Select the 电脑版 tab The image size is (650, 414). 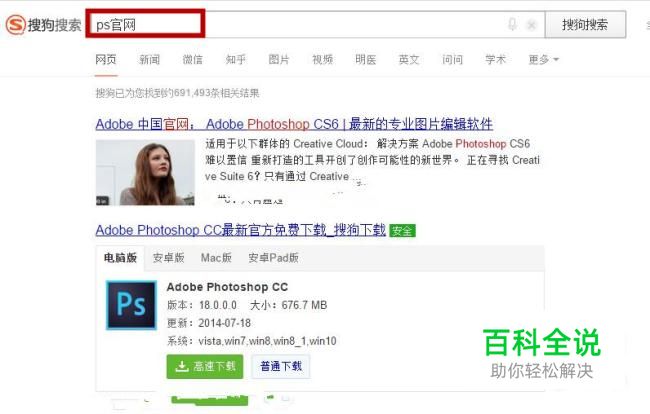(120, 258)
